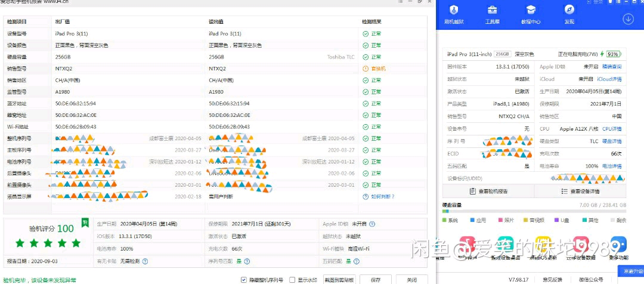Click the 关闭 button in the report window
This screenshot has height=284, width=644.
(412, 279)
